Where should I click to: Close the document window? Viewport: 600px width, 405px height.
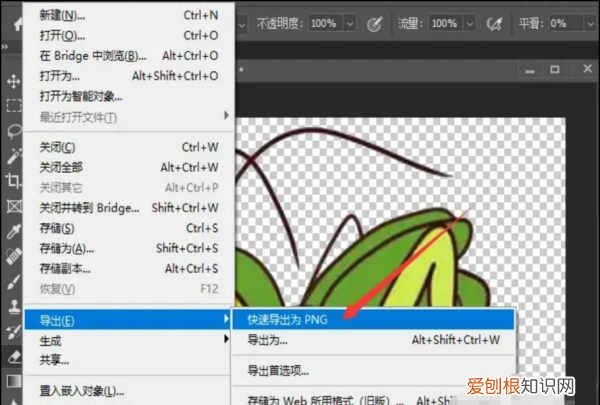(x=587, y=69)
